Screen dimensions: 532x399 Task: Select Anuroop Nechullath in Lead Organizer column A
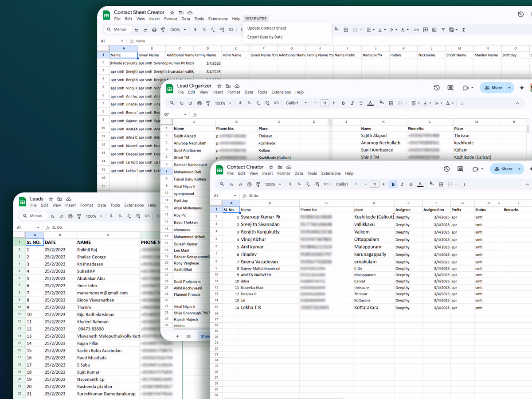(x=193, y=143)
